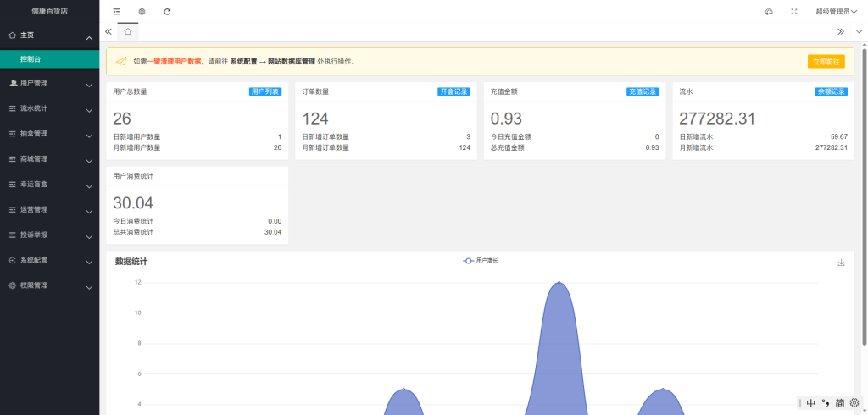868x415 pixels.
Task: Expand the 权限管理 menu
Action: [x=50, y=285]
